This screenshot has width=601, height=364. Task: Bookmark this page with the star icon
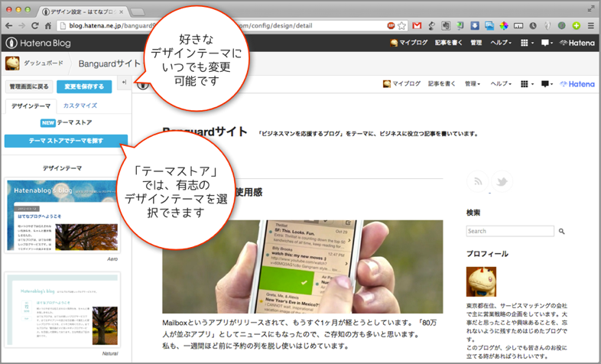pyautogui.click(x=401, y=26)
